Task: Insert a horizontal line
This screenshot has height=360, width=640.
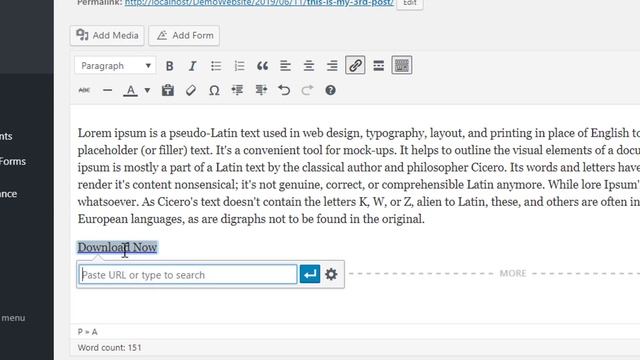Action: tap(107, 90)
